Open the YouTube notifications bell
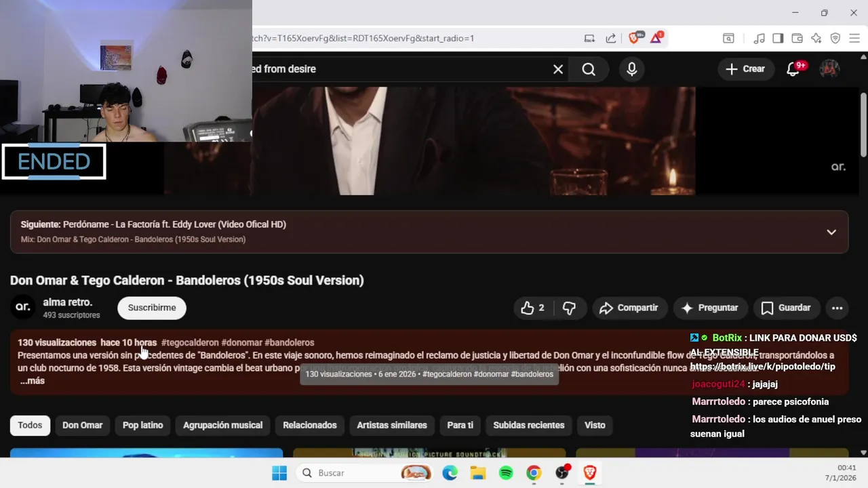 [x=793, y=69]
